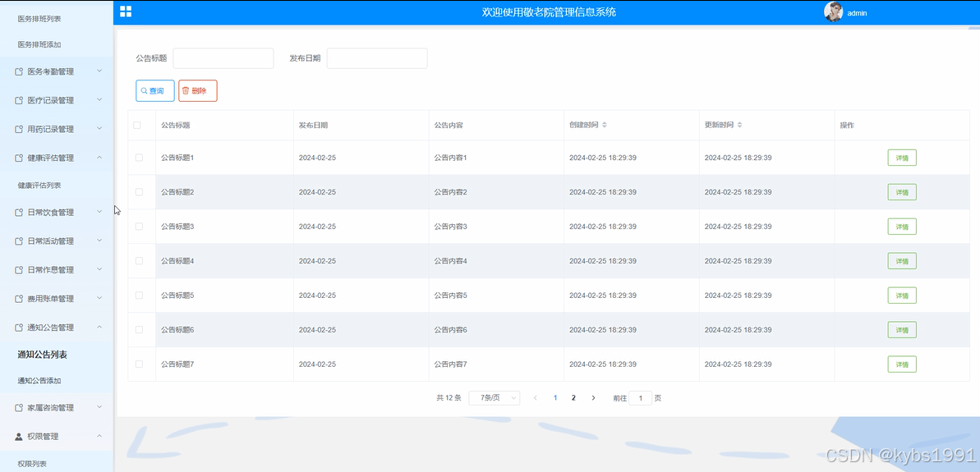
Task: Check the row for 公告标题6
Action: 139,329
